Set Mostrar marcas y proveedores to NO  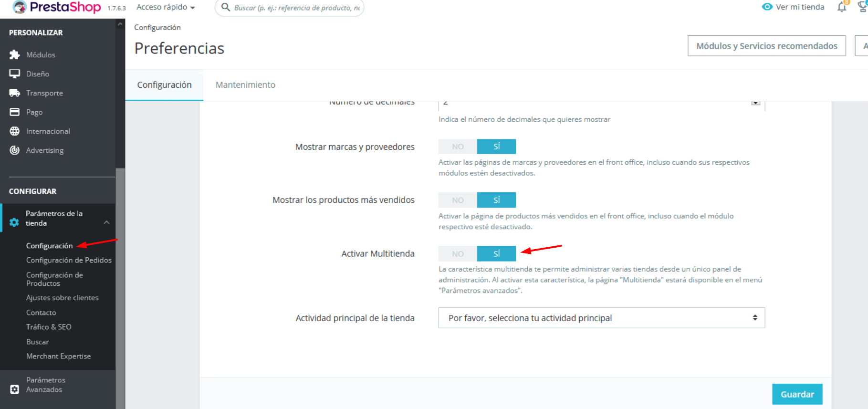pyautogui.click(x=458, y=147)
